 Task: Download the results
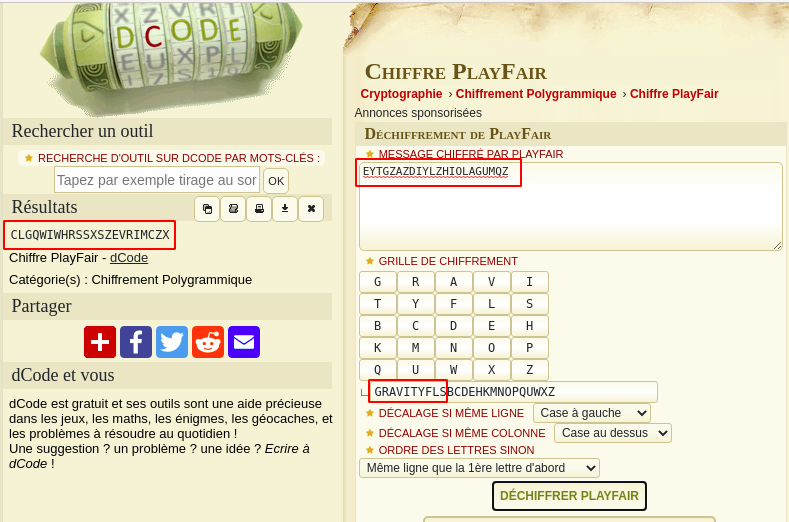285,209
